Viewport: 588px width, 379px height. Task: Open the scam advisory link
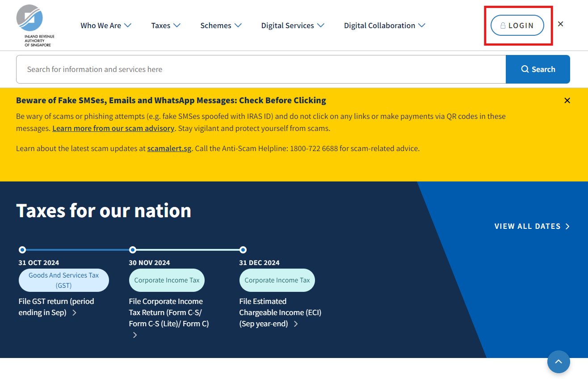pyautogui.click(x=113, y=128)
